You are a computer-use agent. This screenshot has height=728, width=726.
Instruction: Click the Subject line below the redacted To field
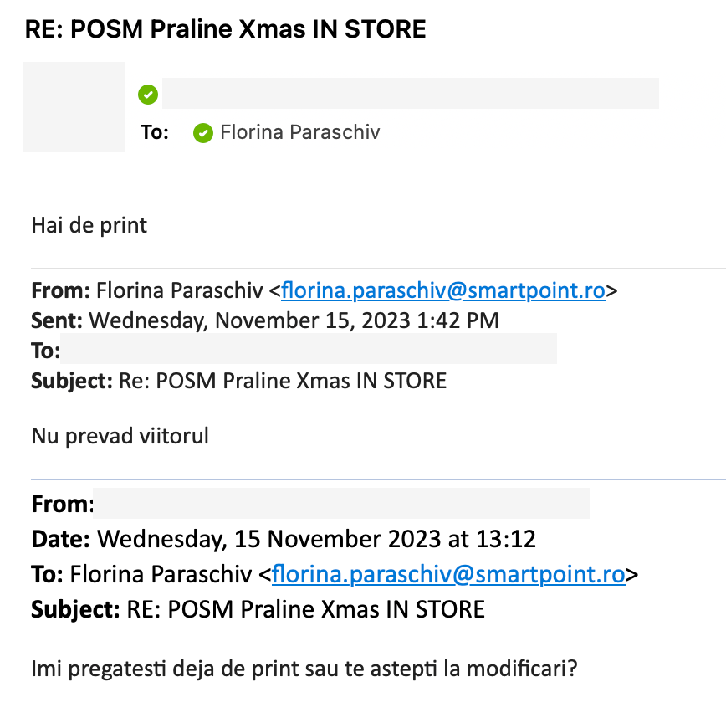(239, 382)
